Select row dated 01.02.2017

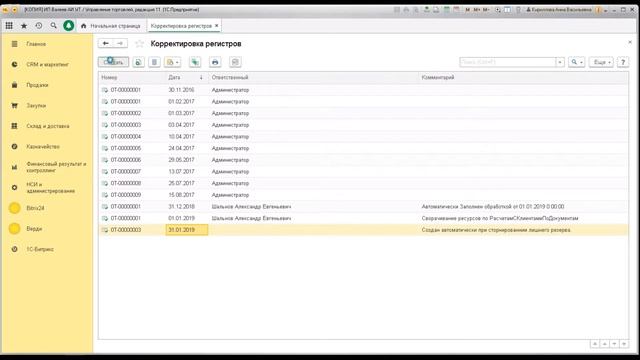(363, 102)
